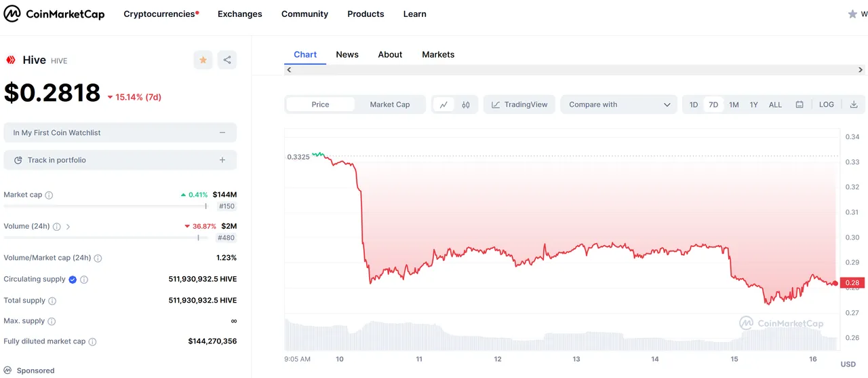Toggle the watchlist star for Hive
The width and height of the screenshot is (868, 378).
pos(203,60)
